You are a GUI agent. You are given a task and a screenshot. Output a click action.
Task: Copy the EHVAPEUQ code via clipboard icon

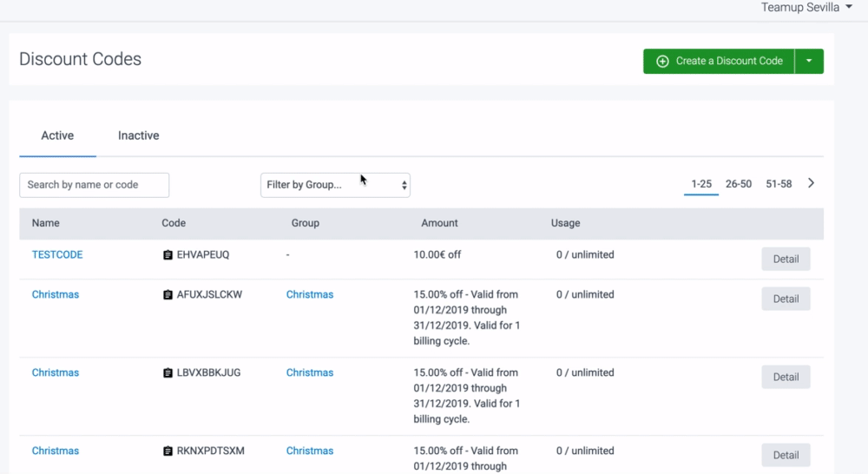(x=168, y=255)
